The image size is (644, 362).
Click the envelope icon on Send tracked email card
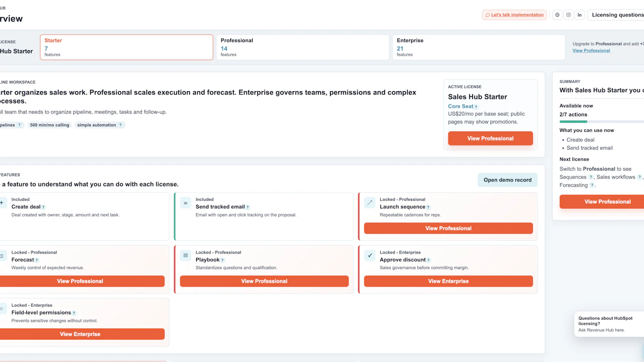click(x=186, y=203)
